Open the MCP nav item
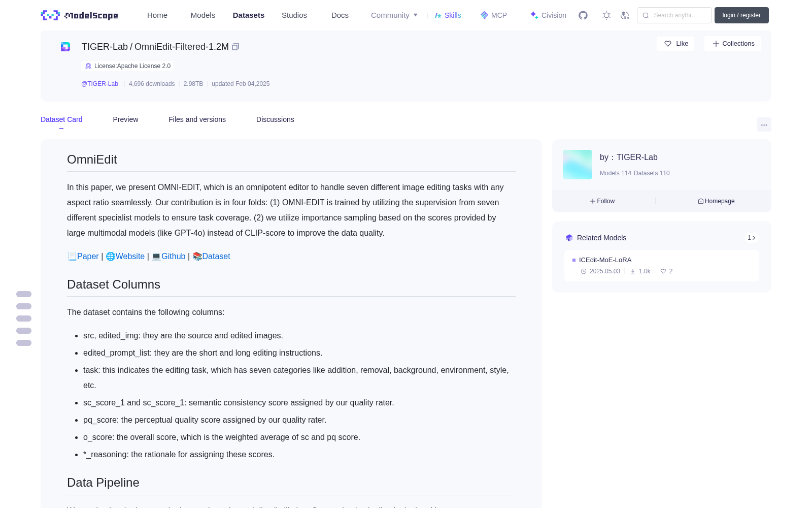This screenshot has height=508, width=812. 494,15
